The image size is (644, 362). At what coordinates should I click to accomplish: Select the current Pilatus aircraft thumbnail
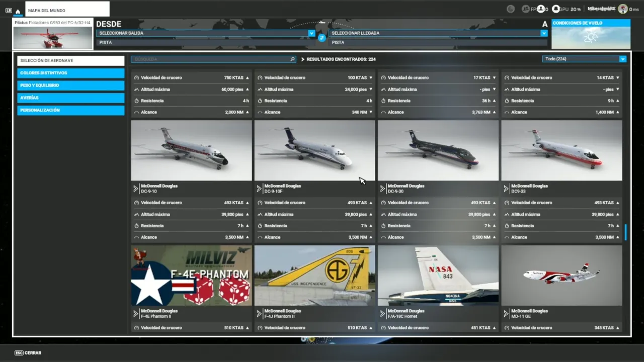point(52,38)
